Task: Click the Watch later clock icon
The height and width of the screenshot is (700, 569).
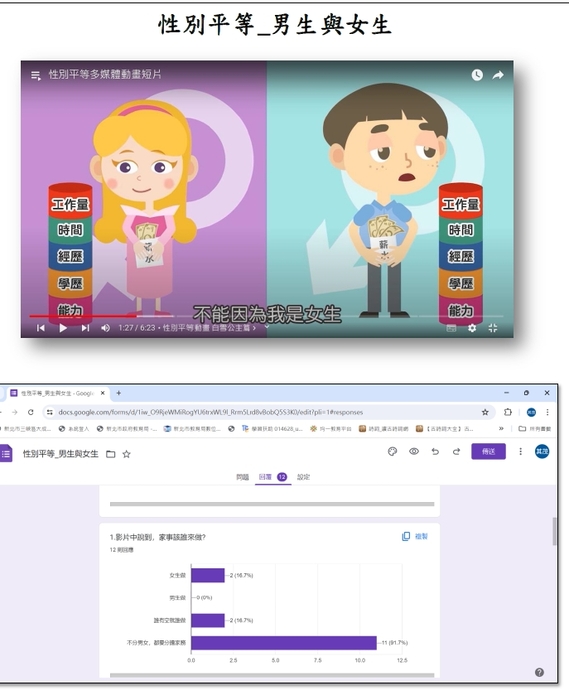Action: [x=477, y=75]
